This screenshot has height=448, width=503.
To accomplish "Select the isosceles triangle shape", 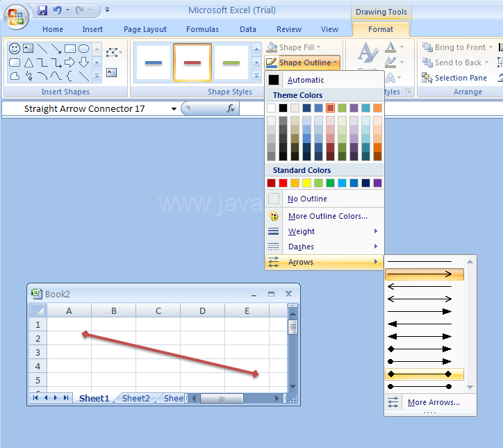I will [x=28, y=63].
